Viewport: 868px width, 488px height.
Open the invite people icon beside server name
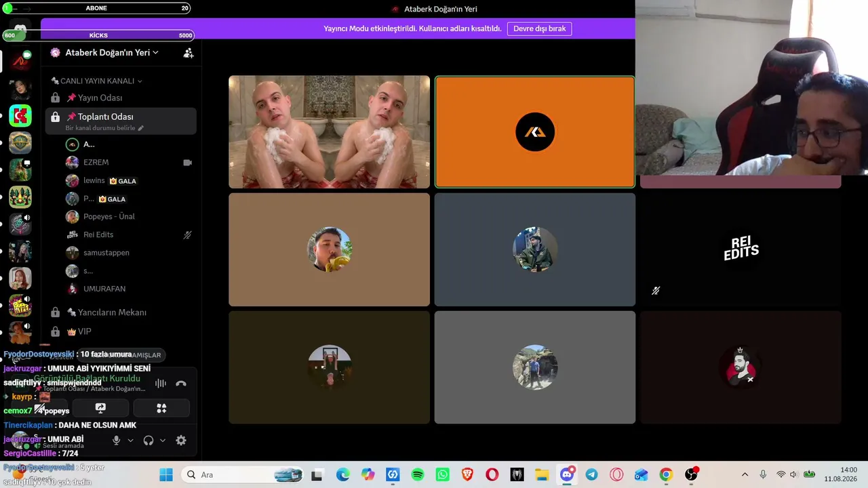pos(189,52)
